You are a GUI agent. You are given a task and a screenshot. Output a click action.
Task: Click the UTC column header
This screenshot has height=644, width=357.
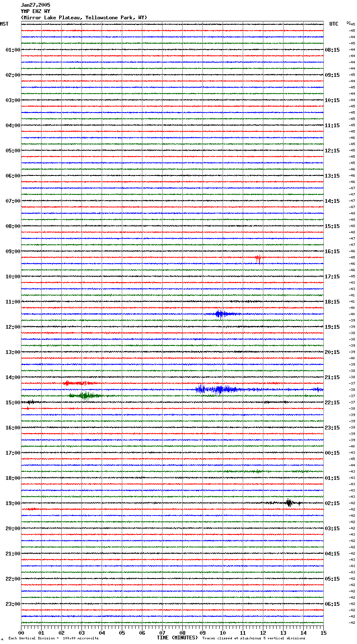pyautogui.click(x=334, y=24)
